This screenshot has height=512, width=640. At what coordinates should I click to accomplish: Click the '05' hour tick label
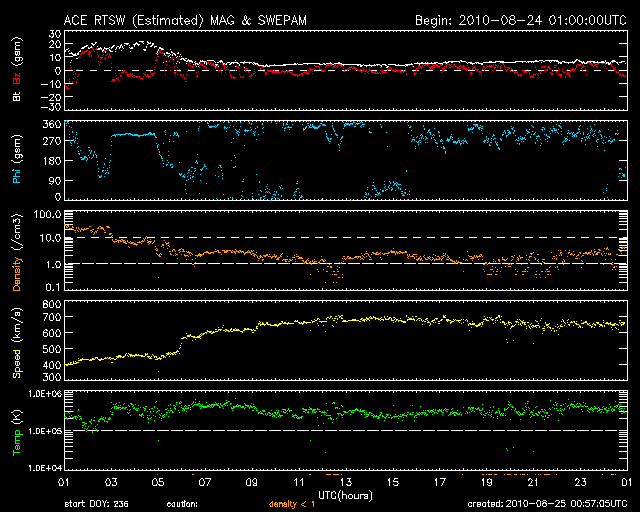pyautogui.click(x=158, y=482)
